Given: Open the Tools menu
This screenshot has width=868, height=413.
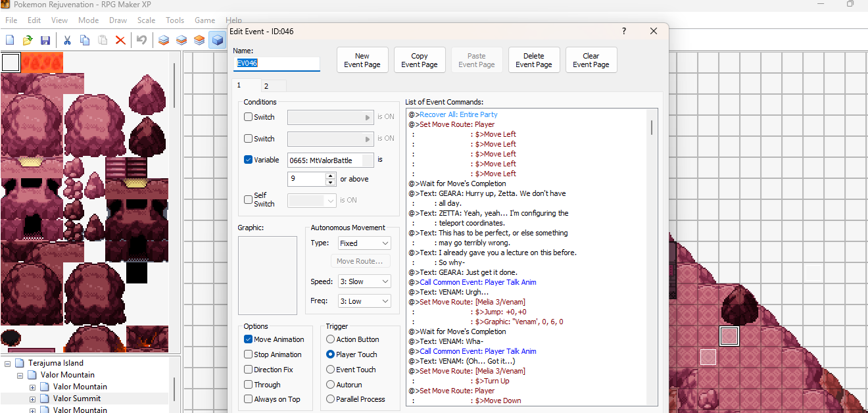Looking at the screenshot, I should 175,20.
